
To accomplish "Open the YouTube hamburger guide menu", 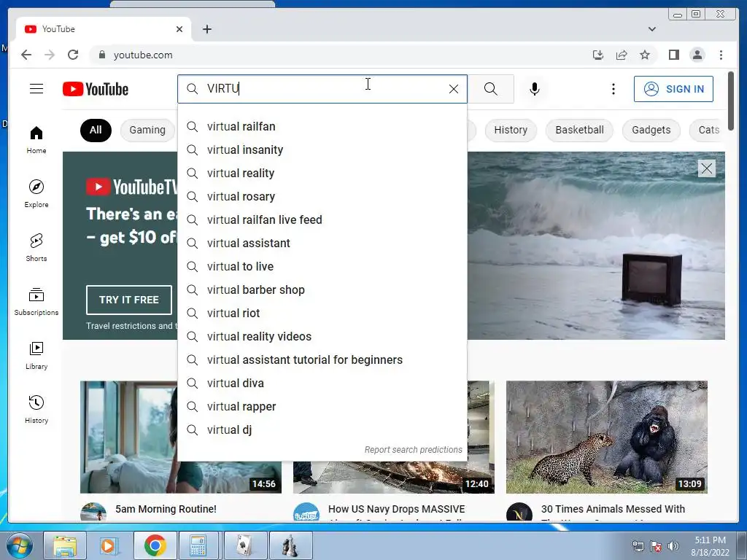I will 36,89.
